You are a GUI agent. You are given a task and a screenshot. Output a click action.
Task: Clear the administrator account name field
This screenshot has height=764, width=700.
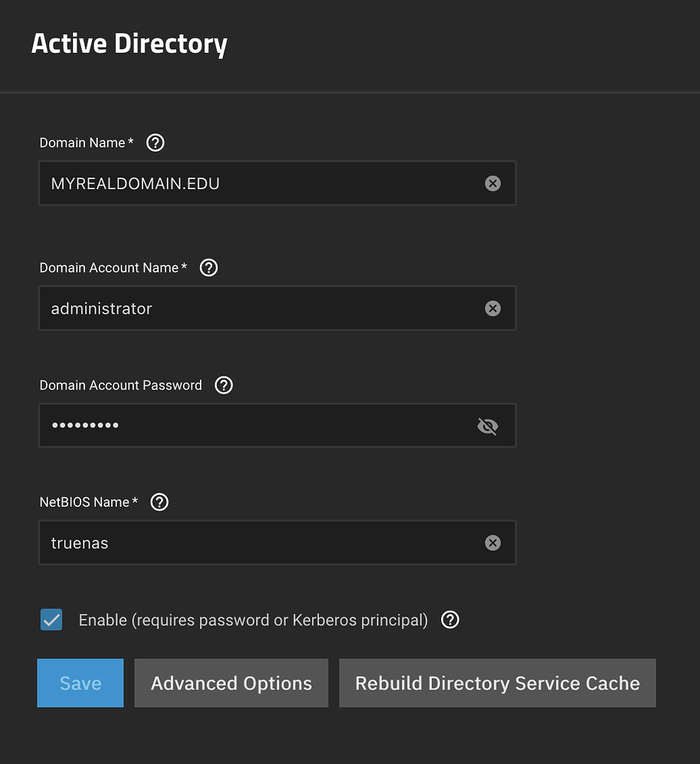point(492,309)
